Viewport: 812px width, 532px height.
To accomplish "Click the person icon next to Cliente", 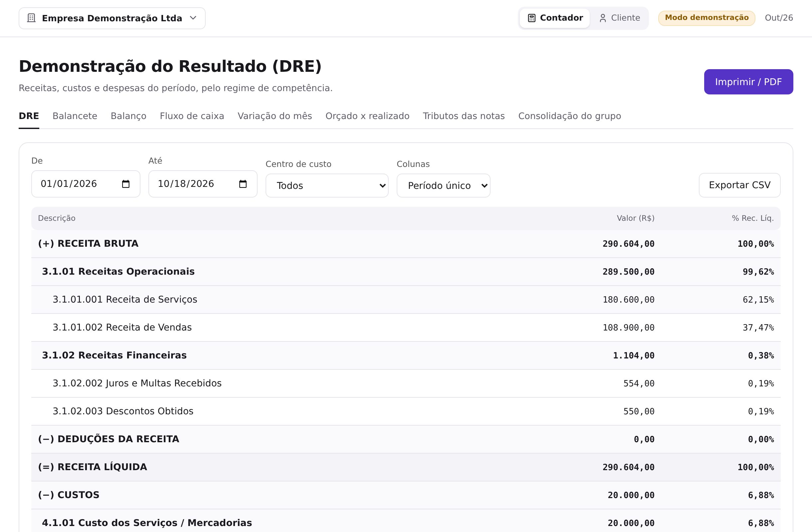I will pos(603,18).
